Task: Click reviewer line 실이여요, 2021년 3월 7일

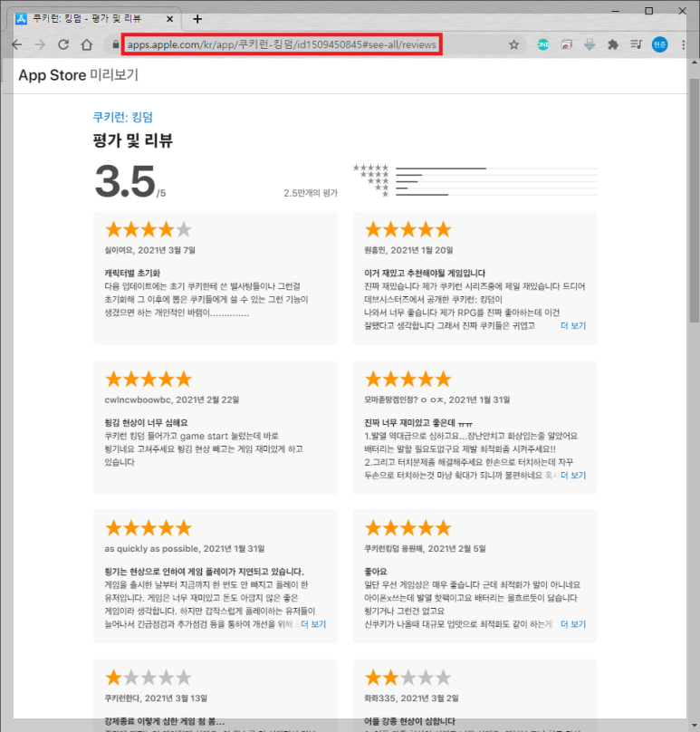Action: (x=149, y=250)
